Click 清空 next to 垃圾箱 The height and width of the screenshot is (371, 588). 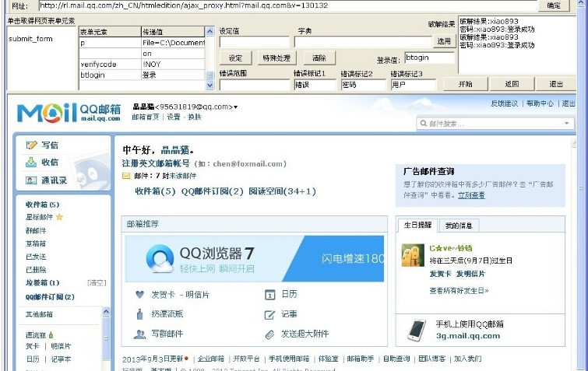point(97,282)
